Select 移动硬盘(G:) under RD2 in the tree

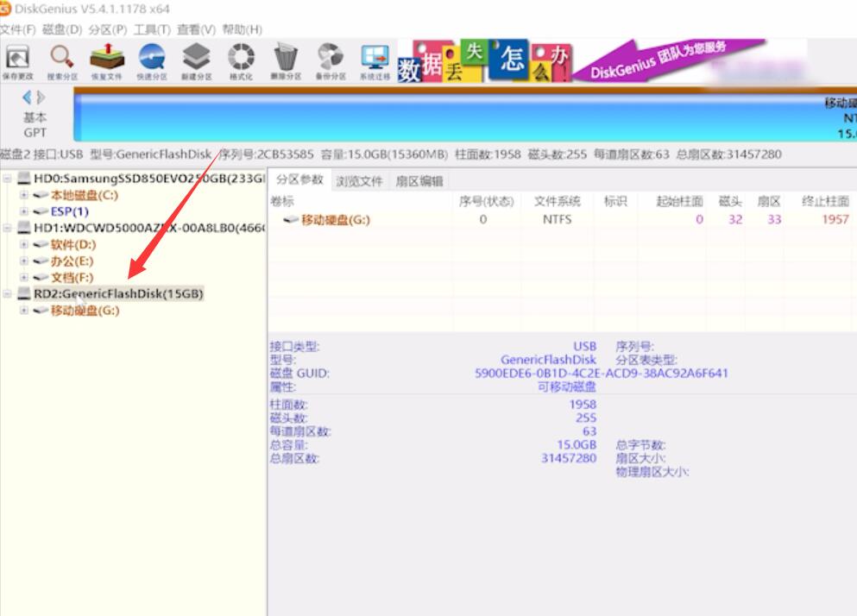pyautogui.click(x=85, y=311)
